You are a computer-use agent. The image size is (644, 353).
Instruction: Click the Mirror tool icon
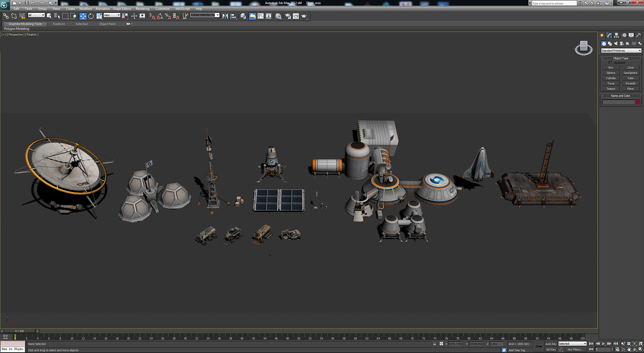(x=225, y=15)
